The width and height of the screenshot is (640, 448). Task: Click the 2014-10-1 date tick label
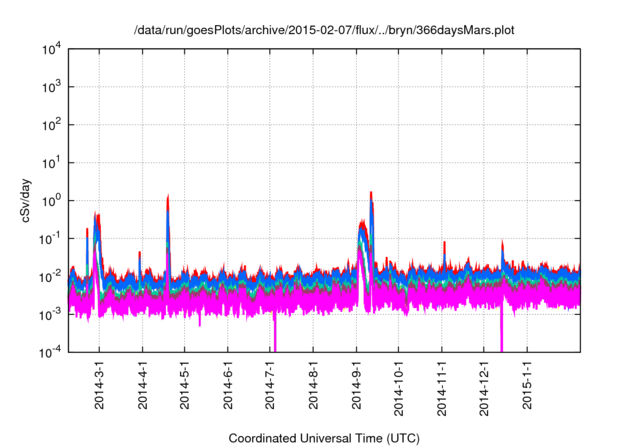click(x=400, y=388)
